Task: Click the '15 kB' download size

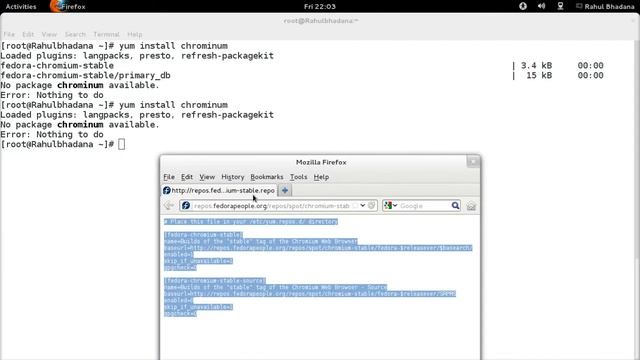Action: [x=539, y=76]
